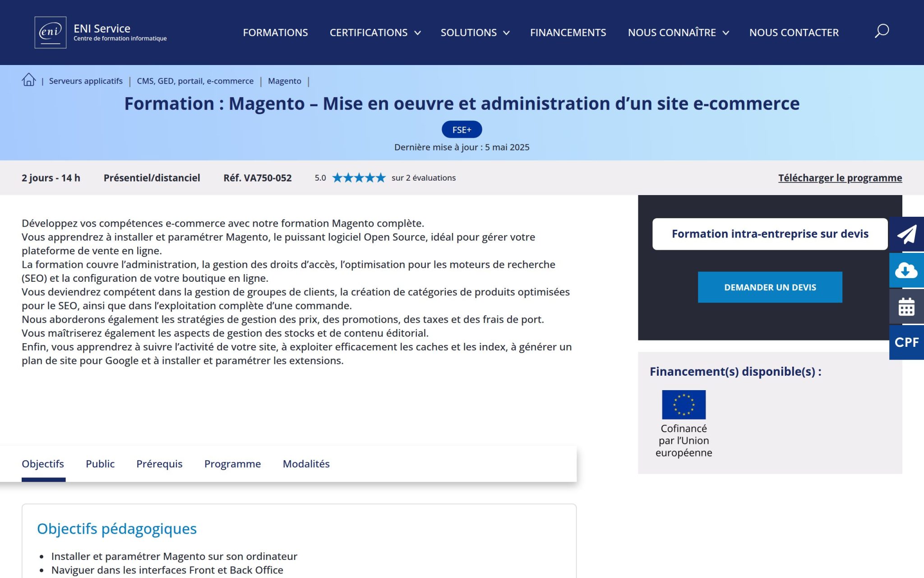Open the calendar sessions side icon
Viewport: 924px width, 578px height.
[x=906, y=306]
